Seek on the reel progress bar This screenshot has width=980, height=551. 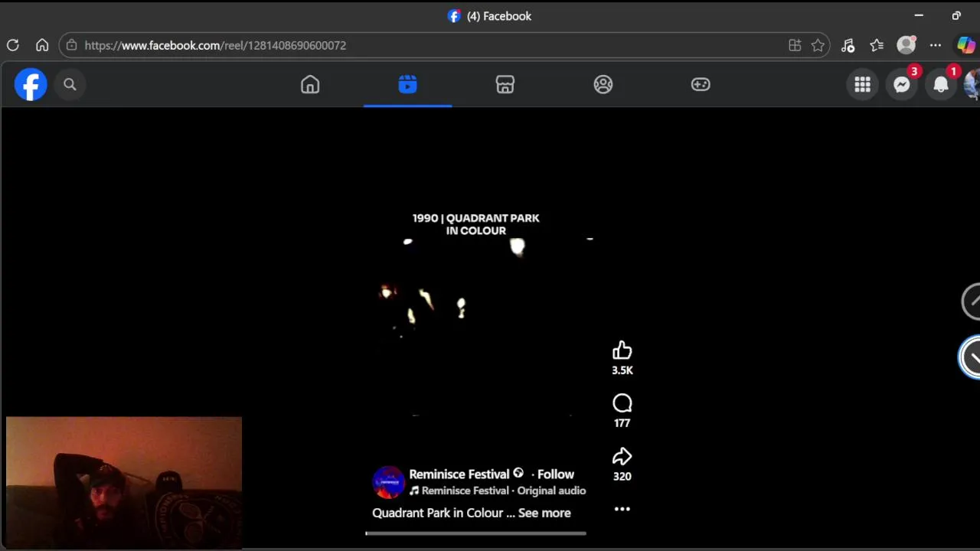[x=475, y=533]
